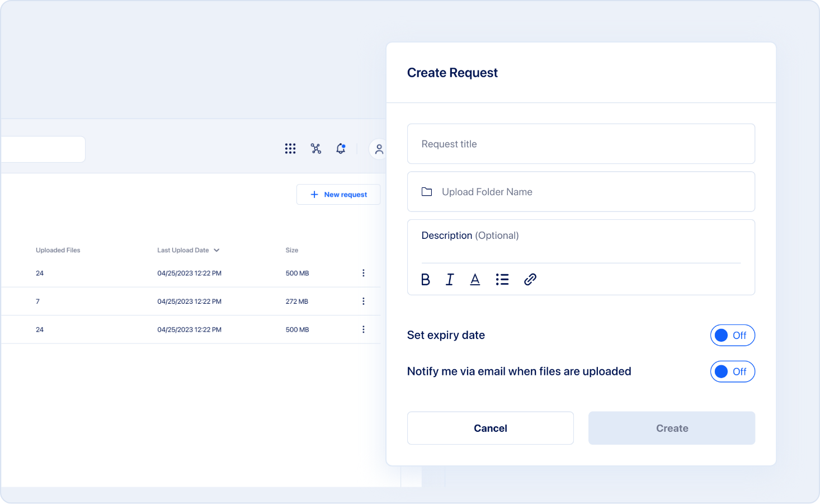Insert bulleted list in description

tap(502, 280)
